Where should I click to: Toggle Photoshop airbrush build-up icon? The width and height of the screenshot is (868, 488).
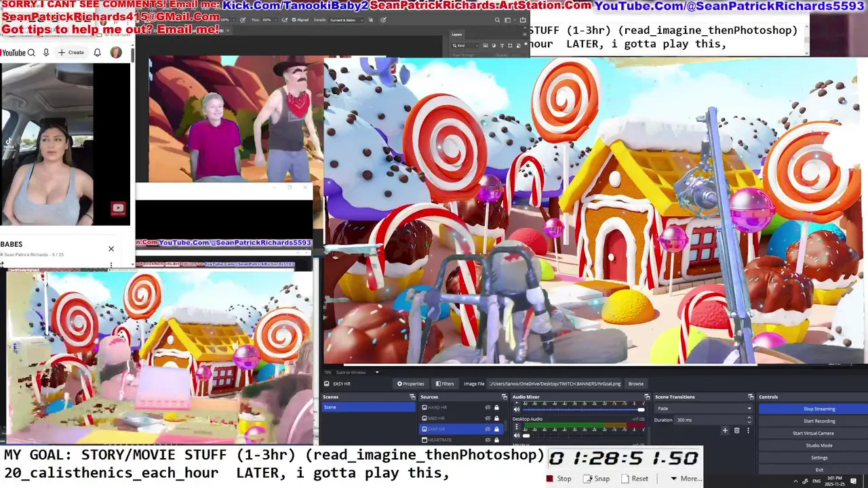click(x=285, y=20)
